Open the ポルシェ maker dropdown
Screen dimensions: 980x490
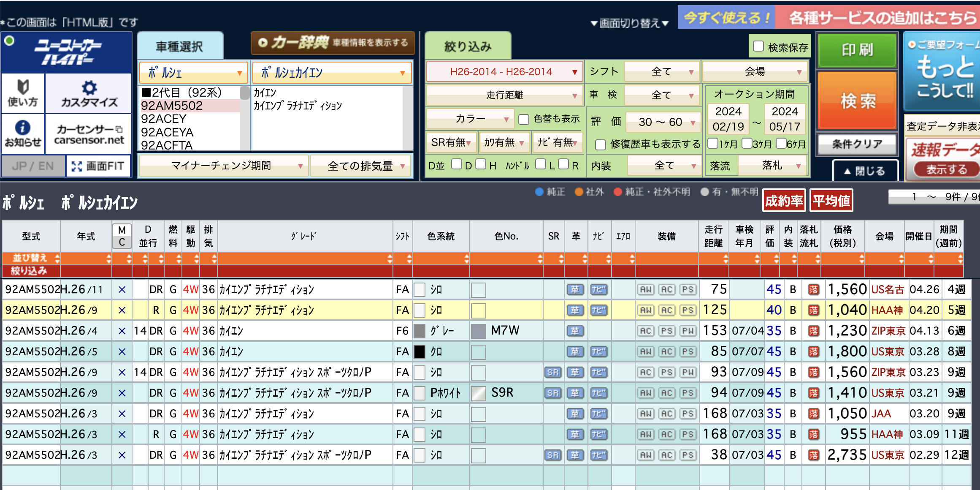coord(193,73)
